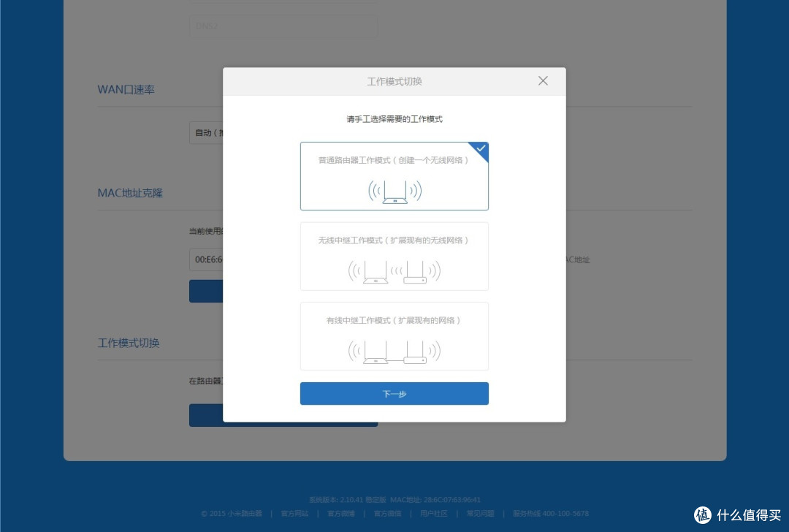Click the MAC地址克隆 section heading
The image size is (789, 532).
click(130, 193)
